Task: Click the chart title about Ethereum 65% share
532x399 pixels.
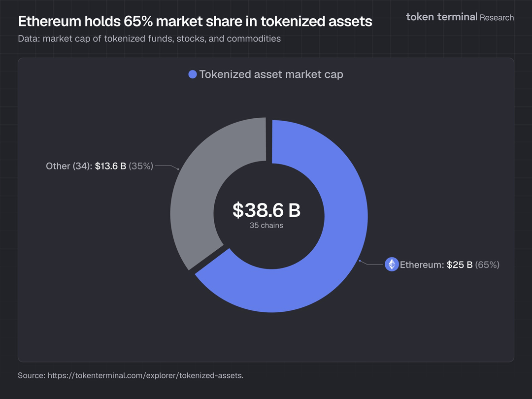Action: click(195, 22)
